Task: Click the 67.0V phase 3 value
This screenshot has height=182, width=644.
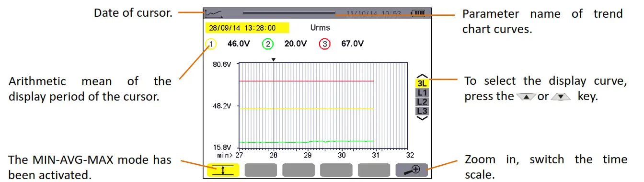Action: 352,44
